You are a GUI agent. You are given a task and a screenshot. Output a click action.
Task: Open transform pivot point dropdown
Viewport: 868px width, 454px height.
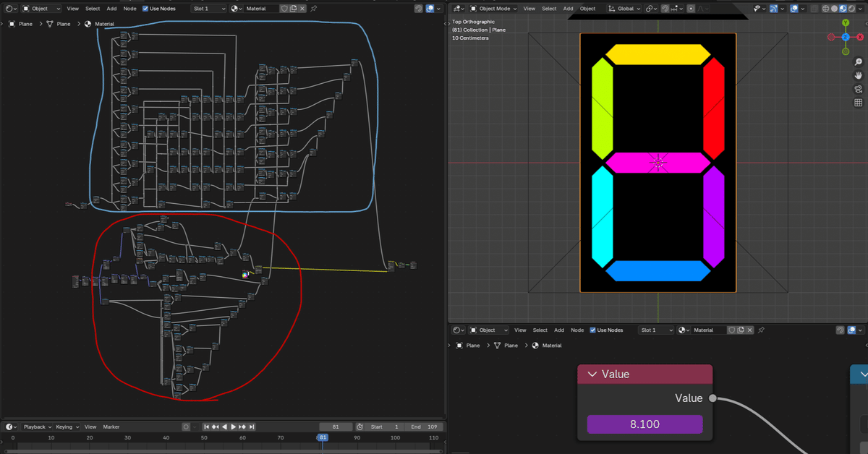click(651, 9)
